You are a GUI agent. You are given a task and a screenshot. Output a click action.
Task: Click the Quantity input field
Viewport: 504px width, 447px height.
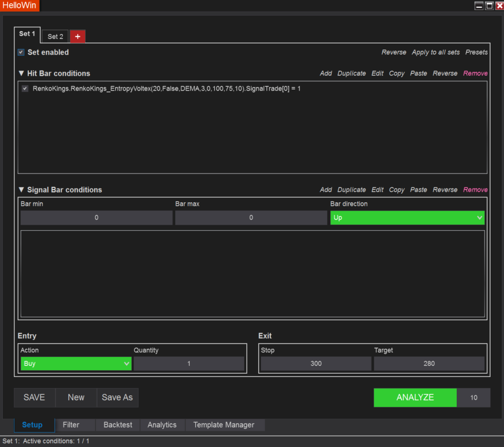coord(189,364)
